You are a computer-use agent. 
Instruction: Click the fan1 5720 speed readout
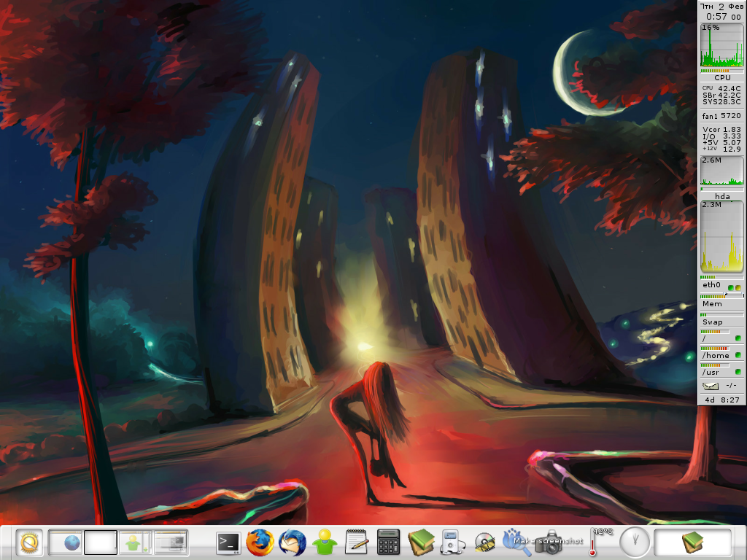pos(721,116)
